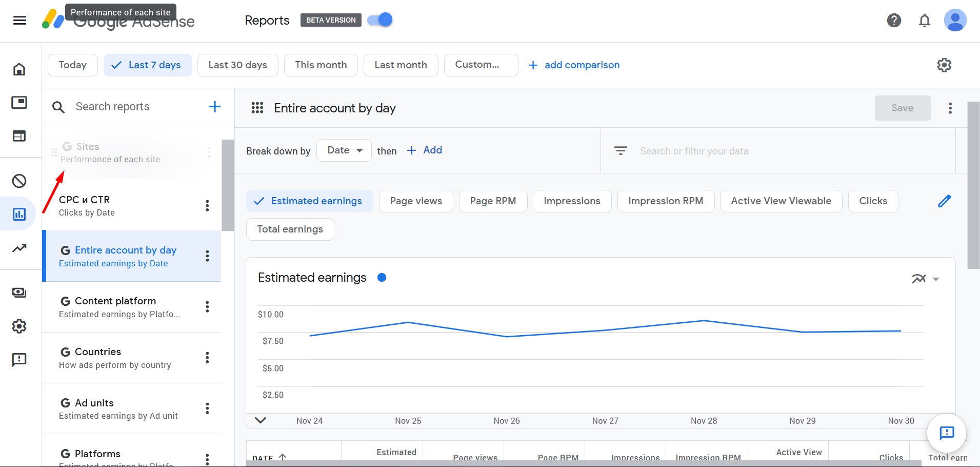Expand the chart options chevron
The height and width of the screenshot is (467, 980).
pyautogui.click(x=935, y=279)
